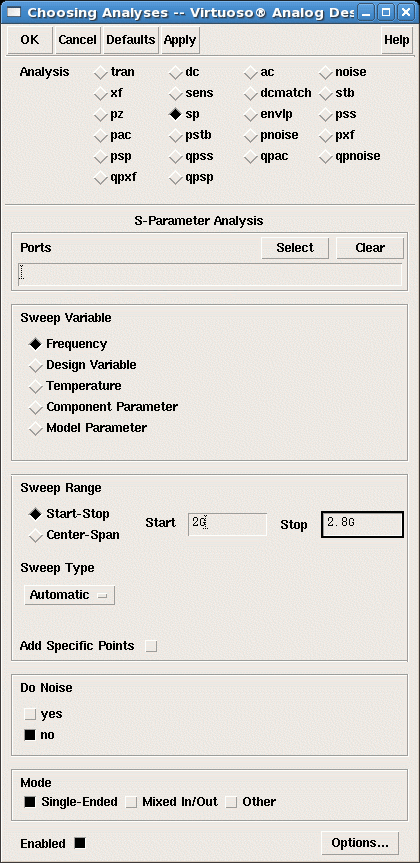Select the pac analysis
This screenshot has width=420, height=863.
pos(100,136)
